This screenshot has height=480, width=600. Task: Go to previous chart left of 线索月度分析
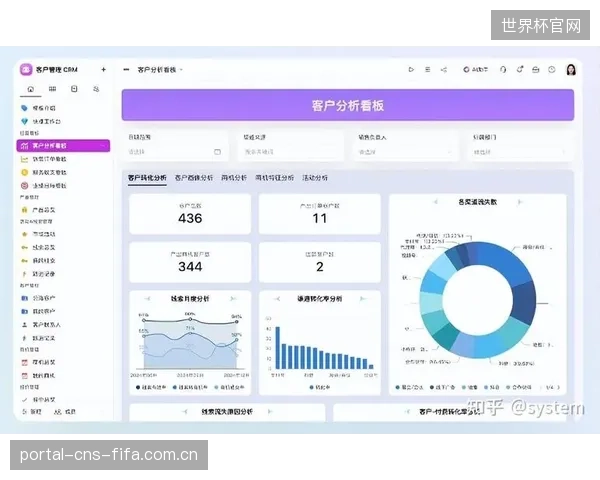point(147,299)
